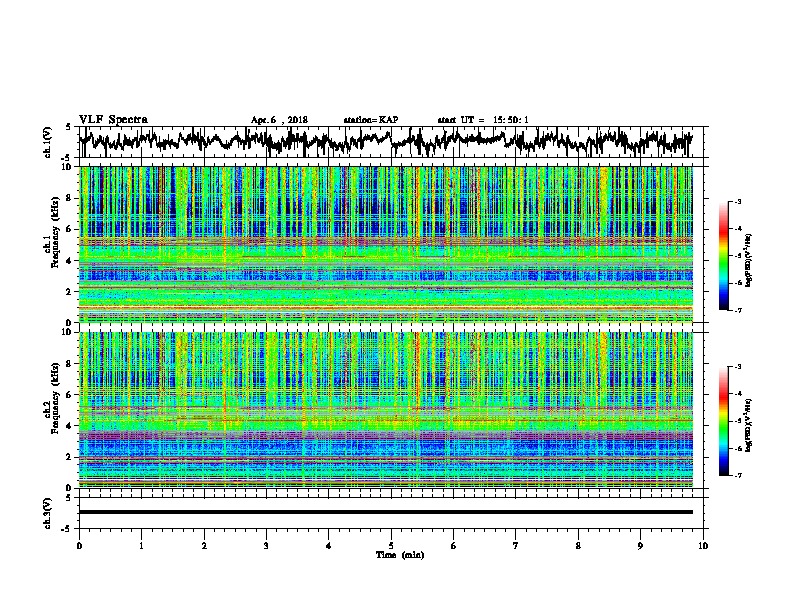Click the ch.3 flat black signal line
This screenshot has width=792, height=612.
(x=385, y=512)
